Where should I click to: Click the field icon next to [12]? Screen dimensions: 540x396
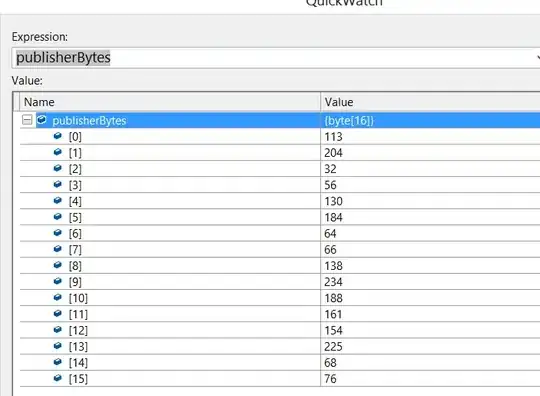click(x=58, y=330)
